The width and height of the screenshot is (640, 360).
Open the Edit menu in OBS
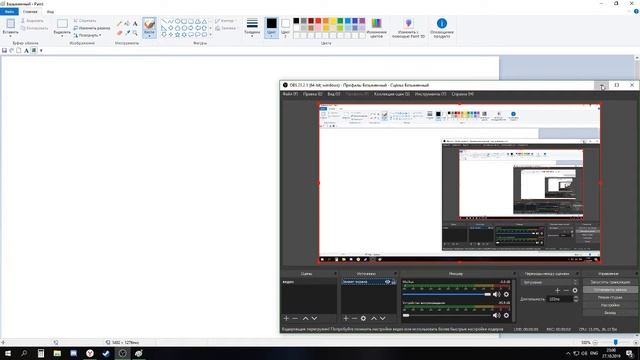313,94
